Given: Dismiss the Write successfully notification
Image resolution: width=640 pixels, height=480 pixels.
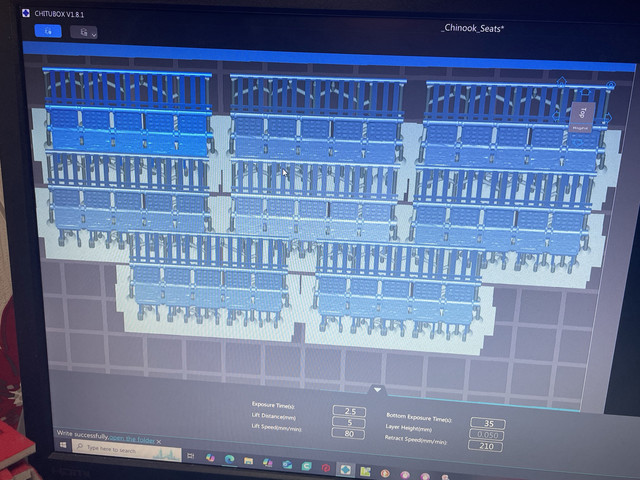Looking at the screenshot, I should tap(159, 442).
